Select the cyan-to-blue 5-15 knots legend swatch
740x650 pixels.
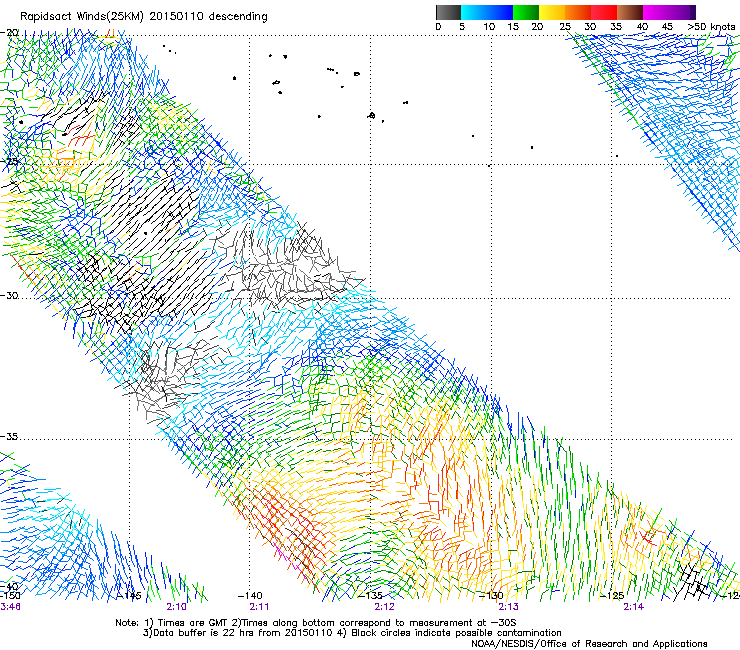point(487,12)
